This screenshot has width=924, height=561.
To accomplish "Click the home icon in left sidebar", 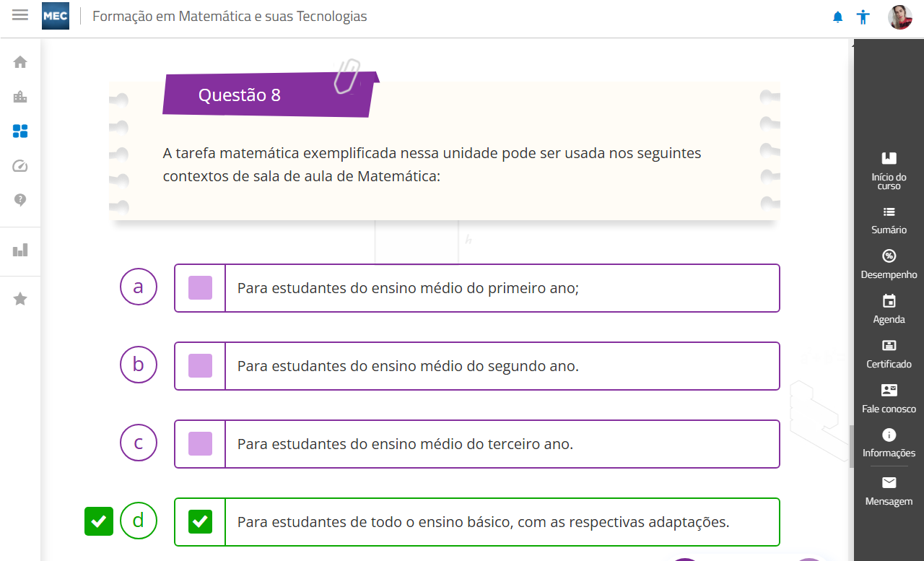I will click(20, 62).
